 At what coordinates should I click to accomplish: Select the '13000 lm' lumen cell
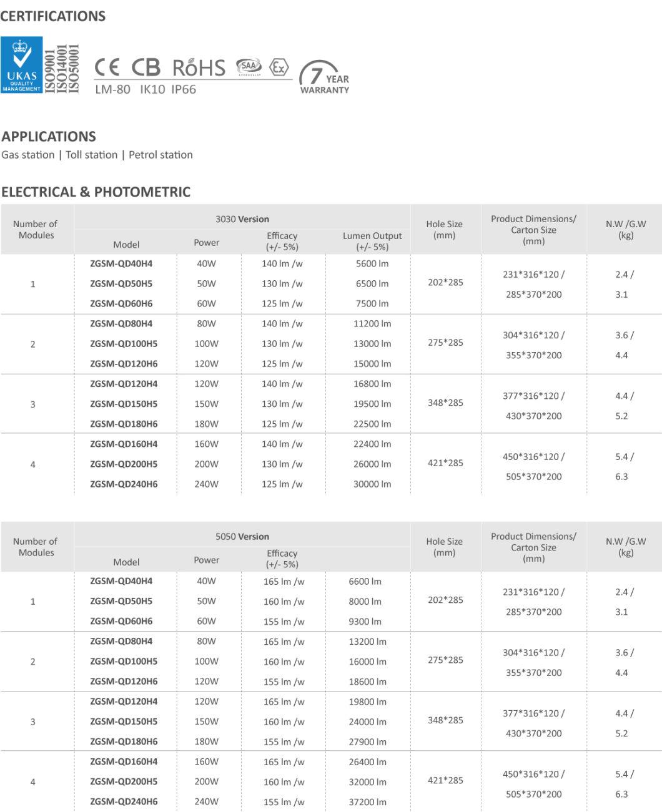click(372, 343)
